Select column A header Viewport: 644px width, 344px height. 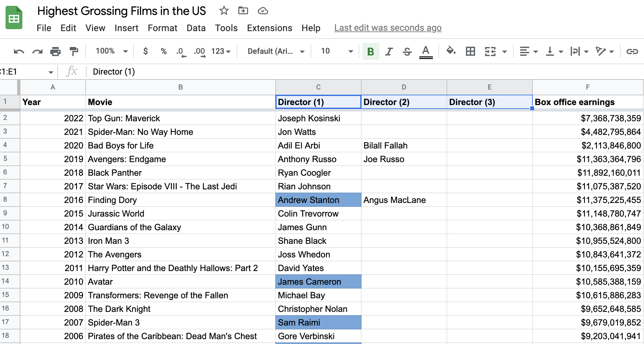pos(53,87)
